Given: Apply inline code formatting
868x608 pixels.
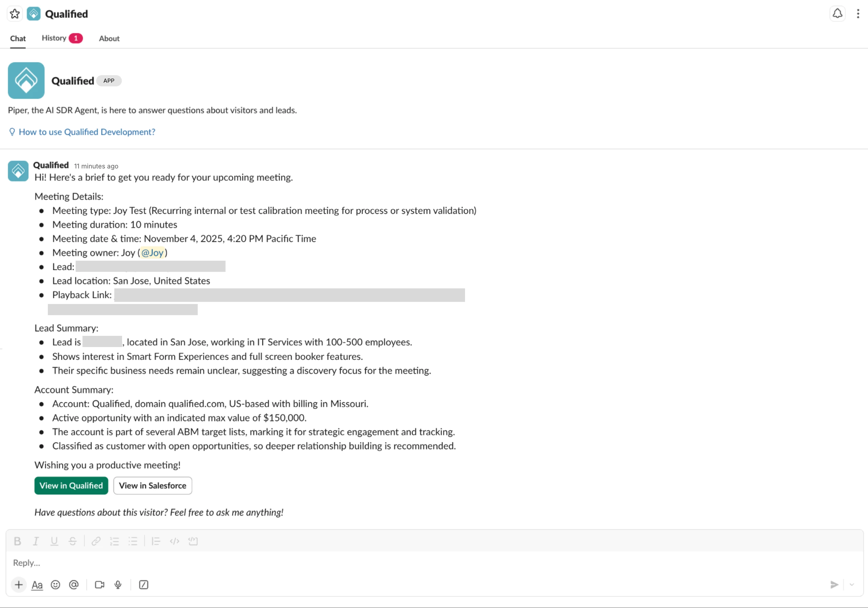Looking at the screenshot, I should (x=174, y=541).
